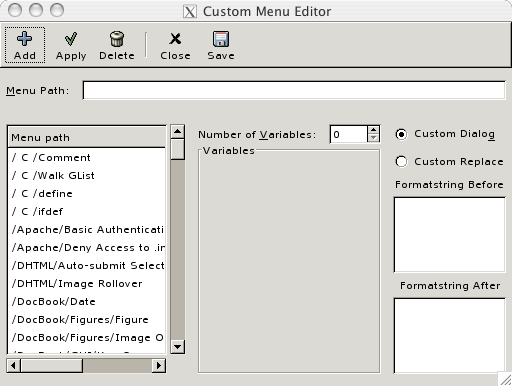Click the Menu path column header
Image resolution: width=512 pixels, height=386 pixels.
(86, 137)
